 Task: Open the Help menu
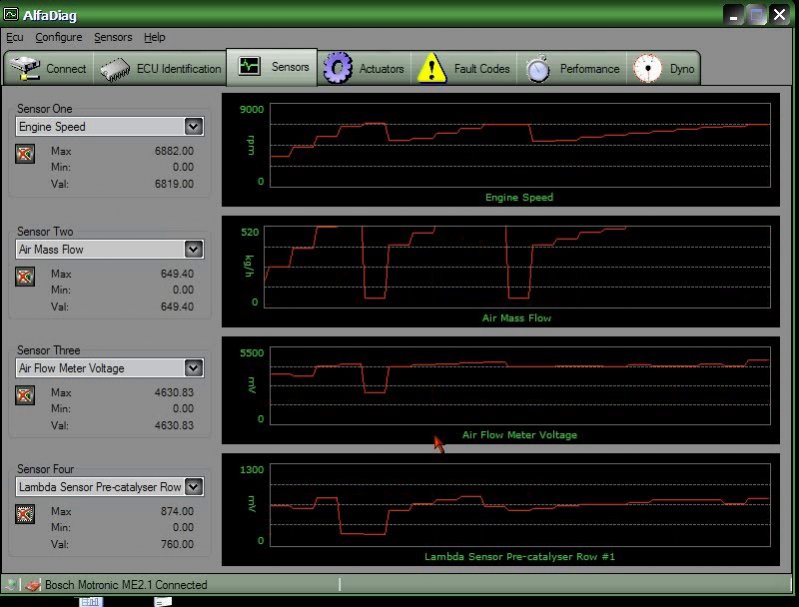tap(154, 37)
